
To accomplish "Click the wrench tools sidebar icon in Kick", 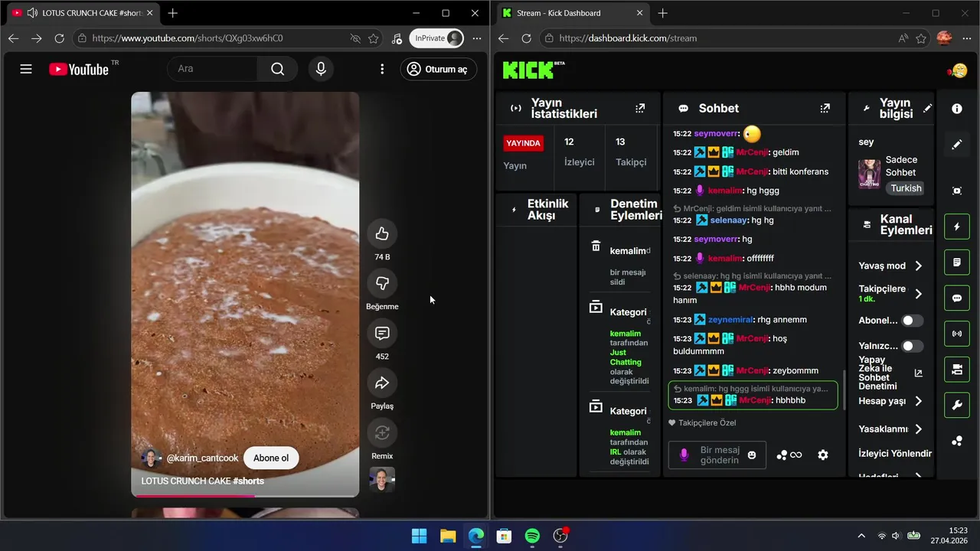I will pos(957,406).
